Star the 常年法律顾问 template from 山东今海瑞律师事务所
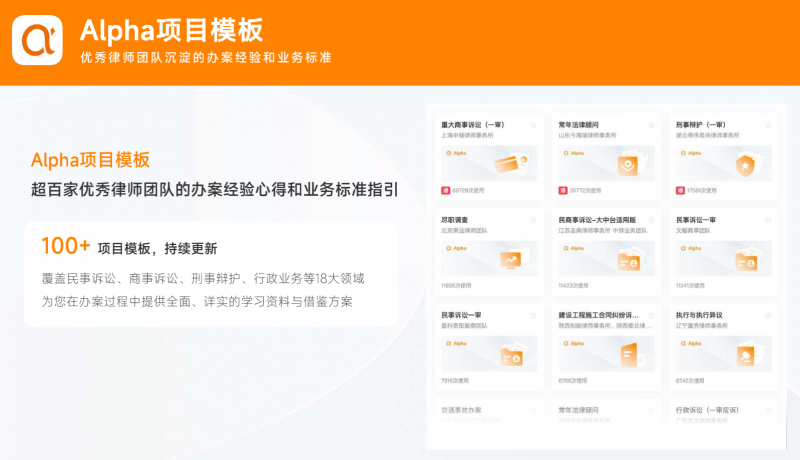This screenshot has width=800, height=460. 651,125
